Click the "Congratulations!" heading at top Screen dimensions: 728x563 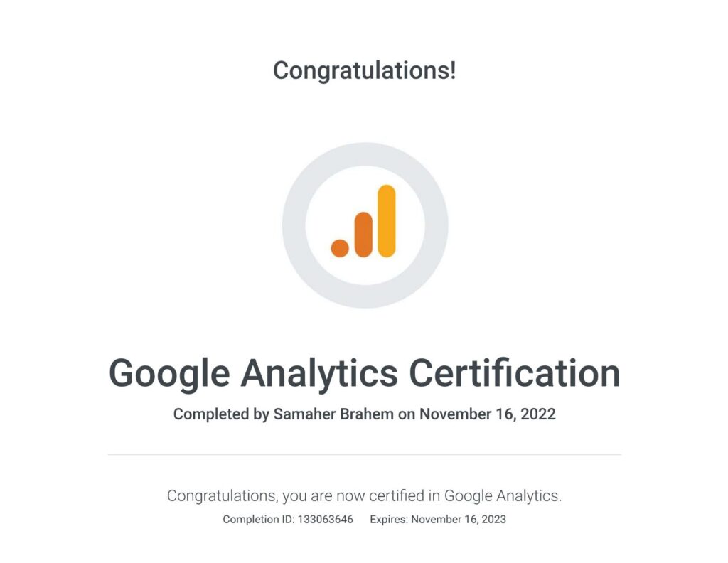[x=364, y=70]
